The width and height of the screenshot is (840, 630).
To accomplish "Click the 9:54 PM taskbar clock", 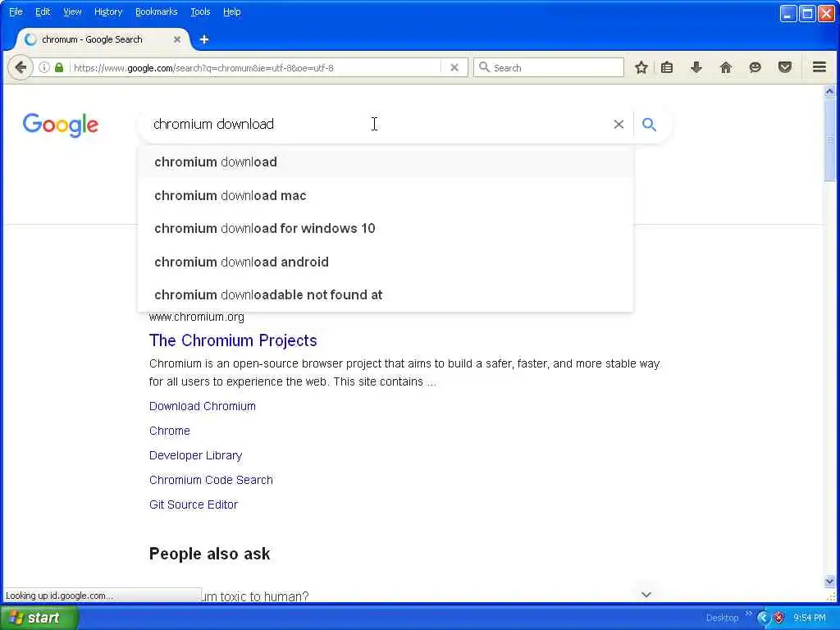I will coord(810,618).
